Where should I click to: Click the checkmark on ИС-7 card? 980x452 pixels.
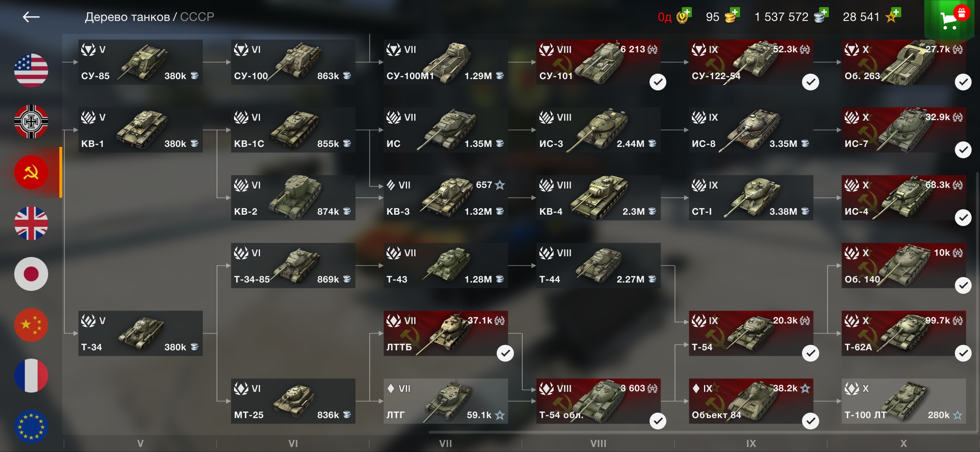click(963, 150)
